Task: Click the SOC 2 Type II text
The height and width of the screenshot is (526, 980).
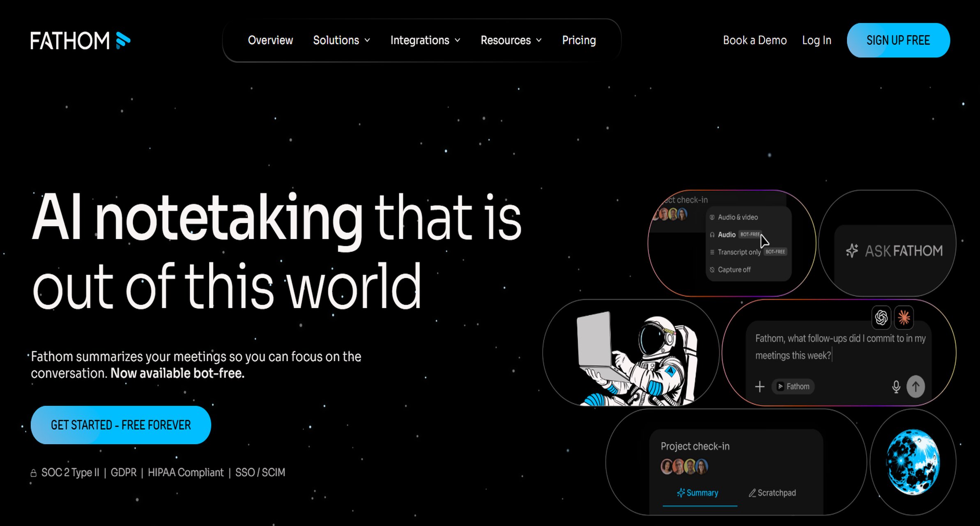Action: point(70,473)
